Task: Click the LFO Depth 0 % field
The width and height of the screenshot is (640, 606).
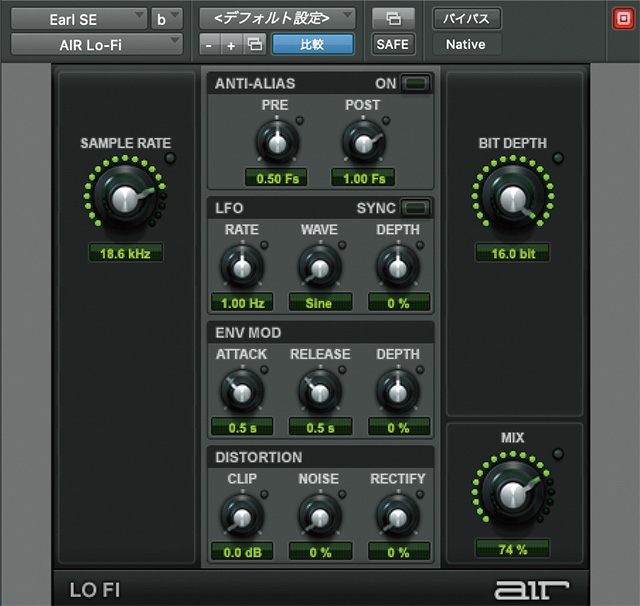Action: (399, 302)
